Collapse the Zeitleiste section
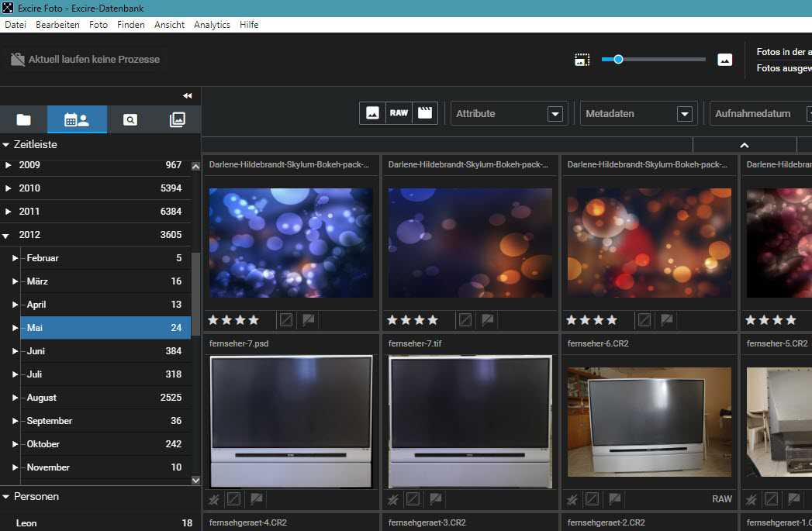Image resolution: width=812 pixels, height=531 pixels. point(5,145)
